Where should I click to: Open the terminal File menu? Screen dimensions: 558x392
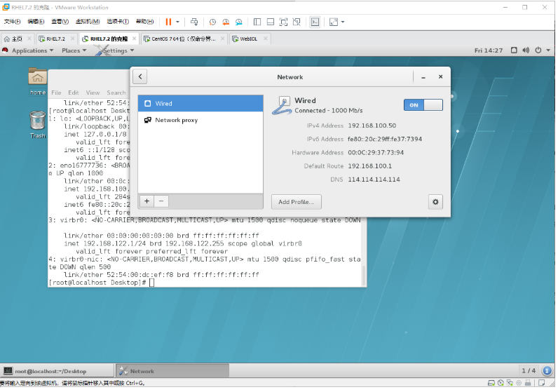(x=56, y=93)
